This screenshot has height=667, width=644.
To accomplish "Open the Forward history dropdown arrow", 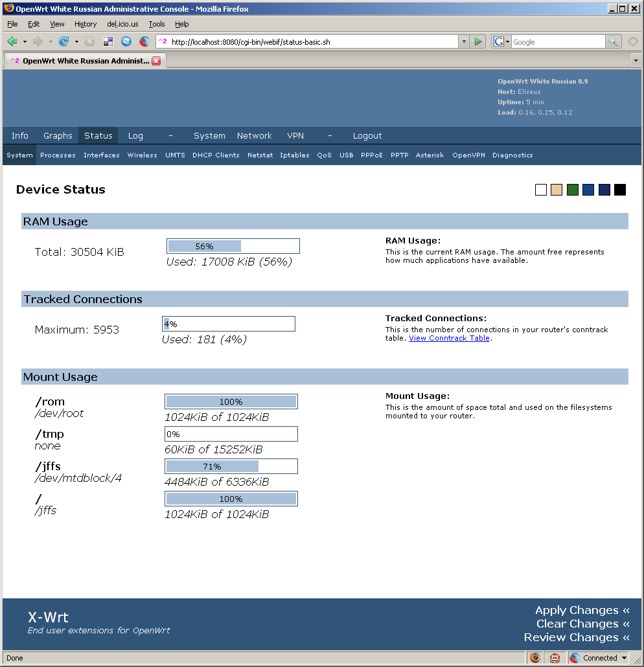I will 51,41.
